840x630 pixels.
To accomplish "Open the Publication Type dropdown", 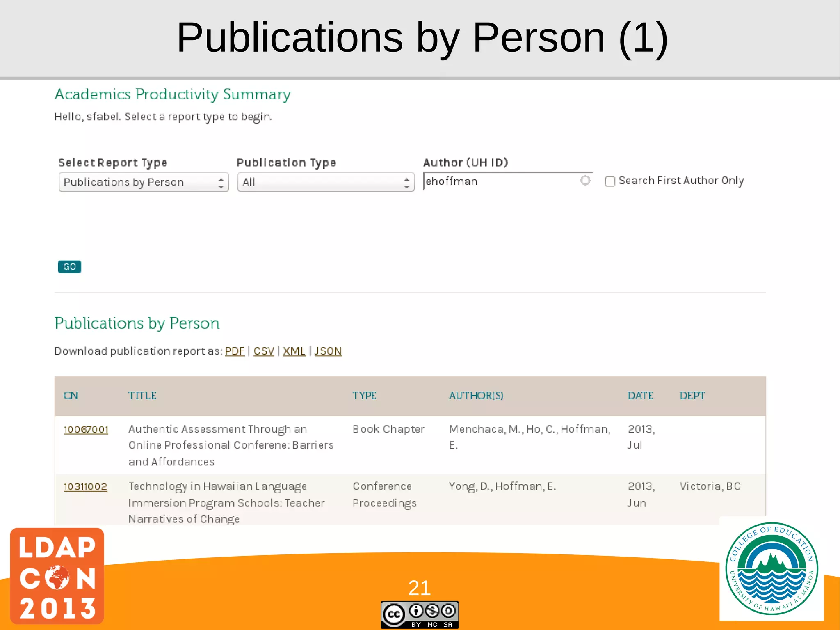I will click(326, 182).
